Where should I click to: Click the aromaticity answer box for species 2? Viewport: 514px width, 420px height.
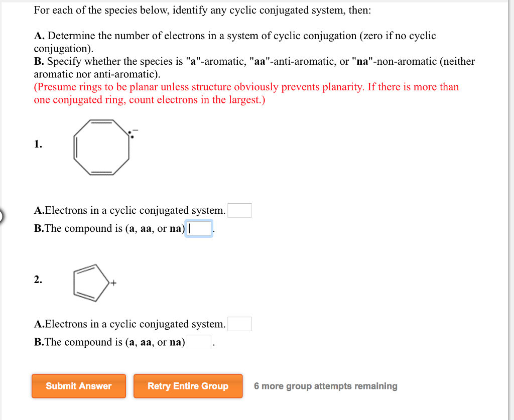199,342
